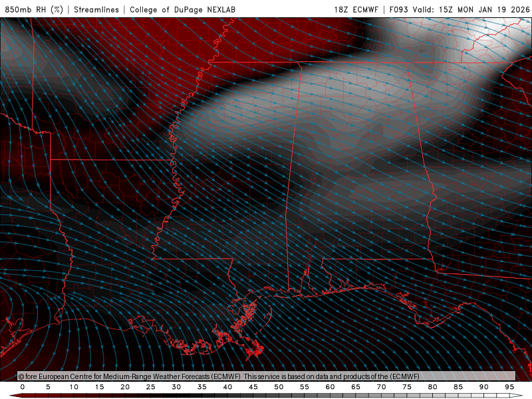Click the 25 value on the RH scale
The width and height of the screenshot is (532, 399).
tap(151, 387)
